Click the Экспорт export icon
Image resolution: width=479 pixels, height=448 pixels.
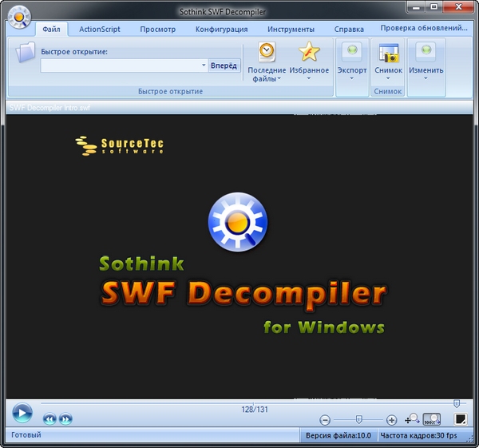[x=351, y=53]
